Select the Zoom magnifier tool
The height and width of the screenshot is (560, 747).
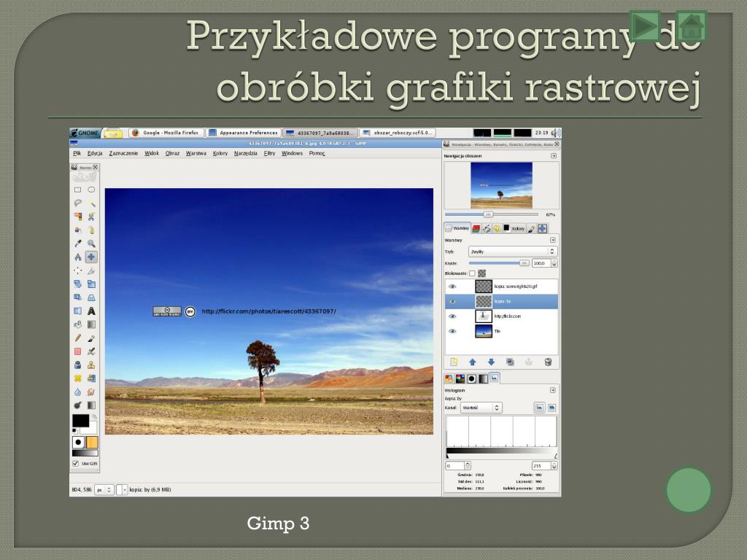pos(91,244)
